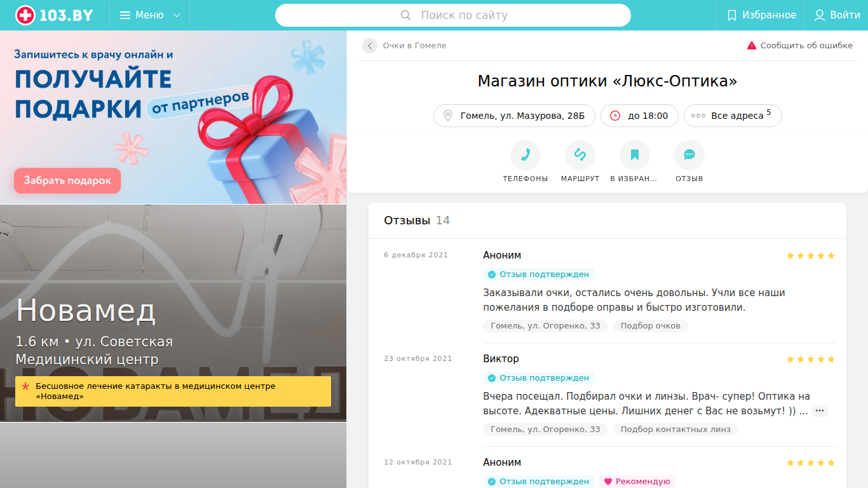Click the Подбор очков tag
Screen dimensions: 868x488
click(651, 326)
